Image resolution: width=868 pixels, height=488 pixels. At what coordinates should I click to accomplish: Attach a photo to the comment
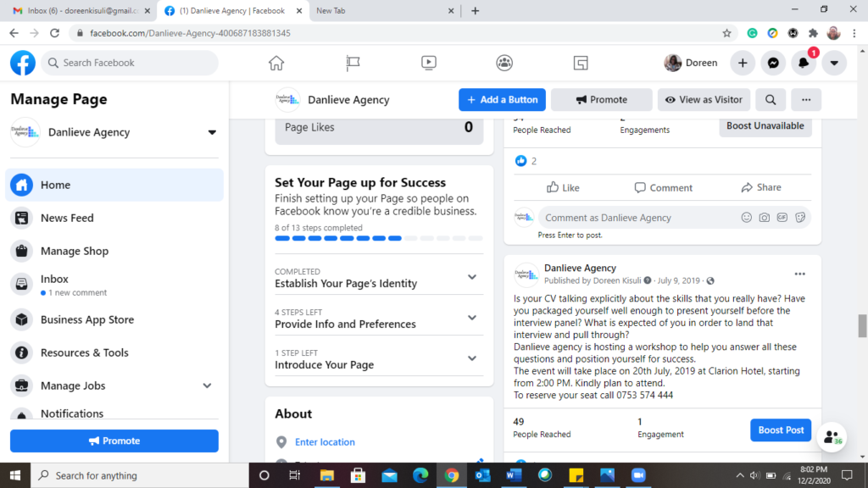point(765,218)
